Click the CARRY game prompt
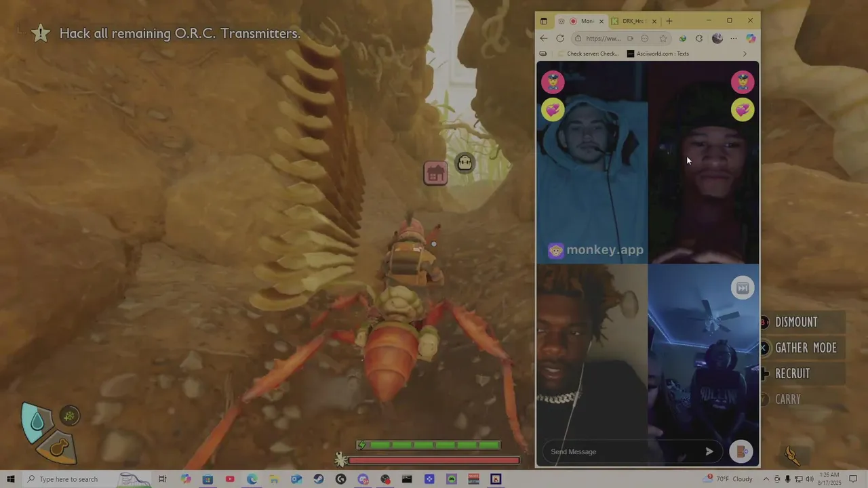 click(x=787, y=400)
